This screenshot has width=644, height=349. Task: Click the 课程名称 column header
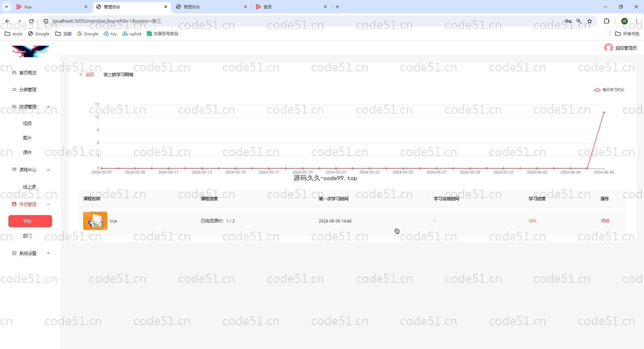92,199
